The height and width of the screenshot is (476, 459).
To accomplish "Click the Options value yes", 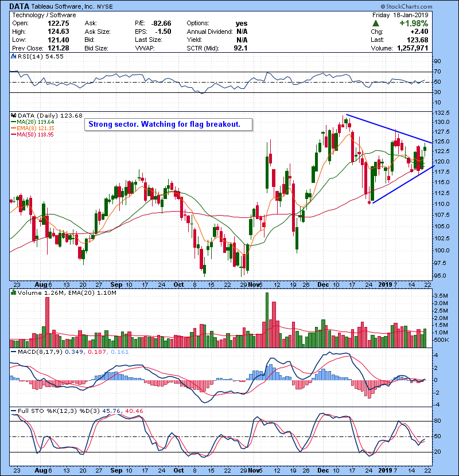I will point(242,24).
